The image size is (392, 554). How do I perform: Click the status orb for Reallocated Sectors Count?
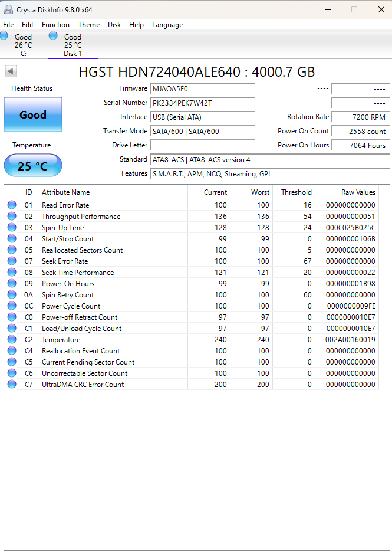12,250
